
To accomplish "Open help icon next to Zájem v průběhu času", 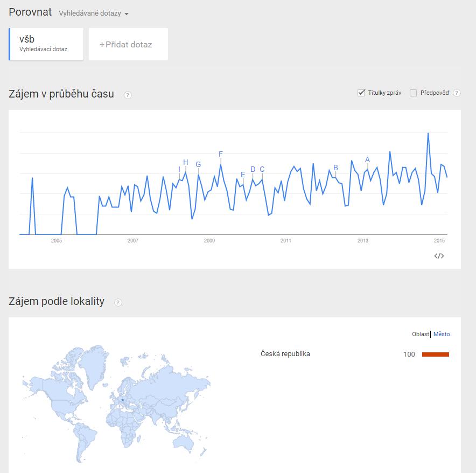I will [x=128, y=95].
